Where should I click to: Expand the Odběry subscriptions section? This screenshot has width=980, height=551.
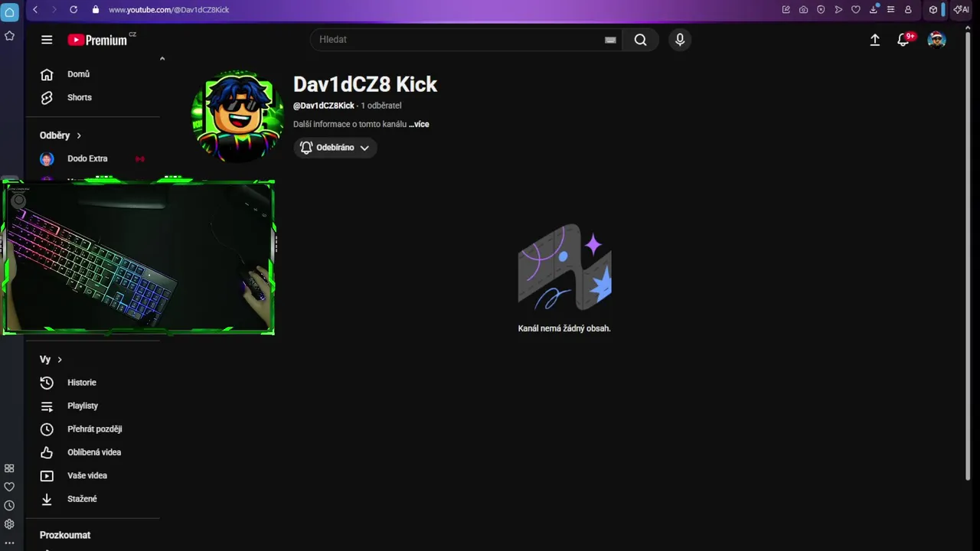pos(60,135)
